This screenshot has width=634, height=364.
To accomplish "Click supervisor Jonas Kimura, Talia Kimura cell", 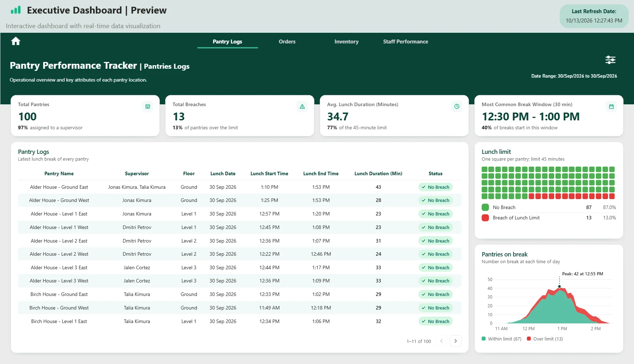I will (x=137, y=187).
